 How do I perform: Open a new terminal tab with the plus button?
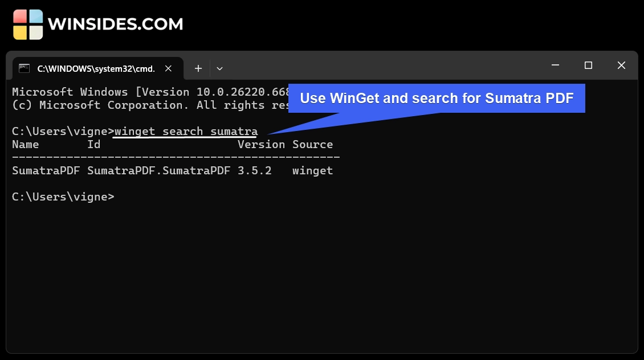198,68
